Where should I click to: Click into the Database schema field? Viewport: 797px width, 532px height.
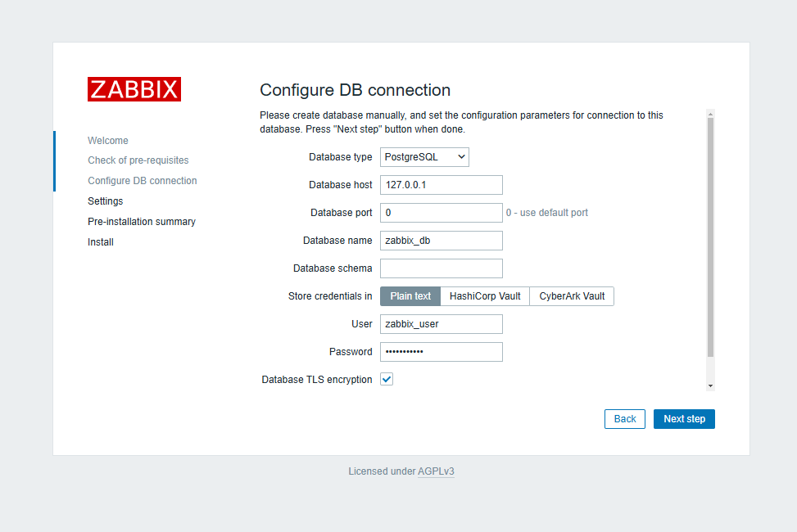click(x=441, y=268)
